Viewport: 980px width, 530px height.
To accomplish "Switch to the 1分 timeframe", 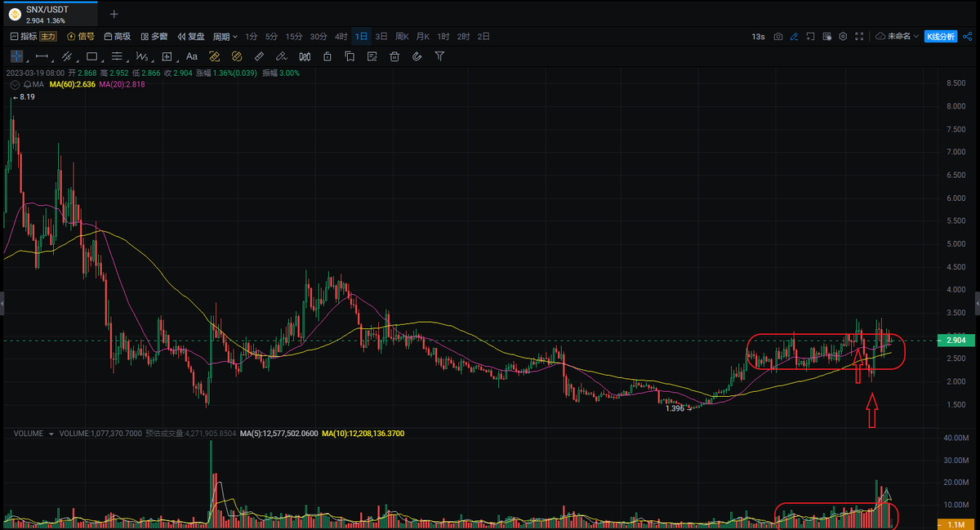I will 252,37.
